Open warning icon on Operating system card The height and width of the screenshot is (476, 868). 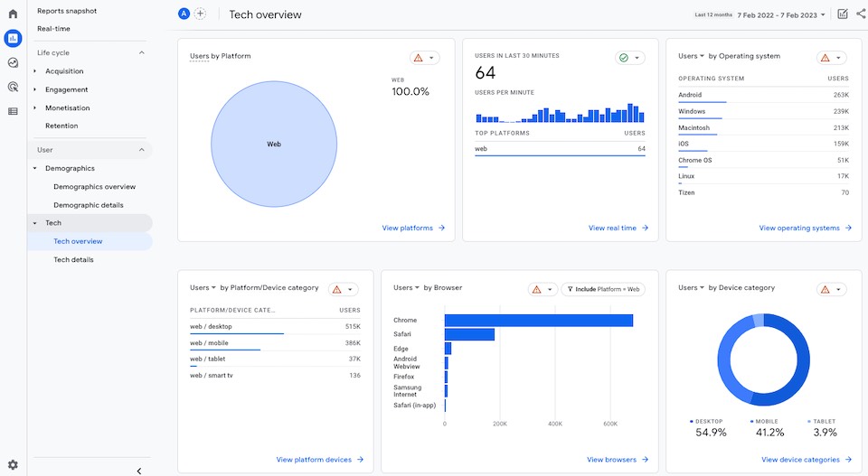click(832, 58)
